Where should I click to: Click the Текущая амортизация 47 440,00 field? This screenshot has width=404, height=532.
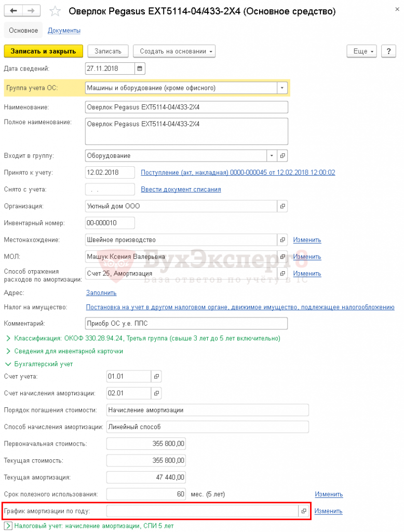click(146, 477)
